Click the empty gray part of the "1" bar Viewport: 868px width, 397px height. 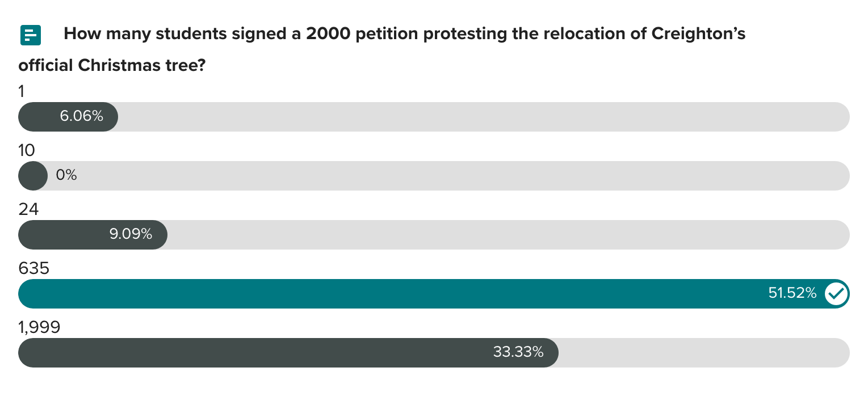pos(483,117)
